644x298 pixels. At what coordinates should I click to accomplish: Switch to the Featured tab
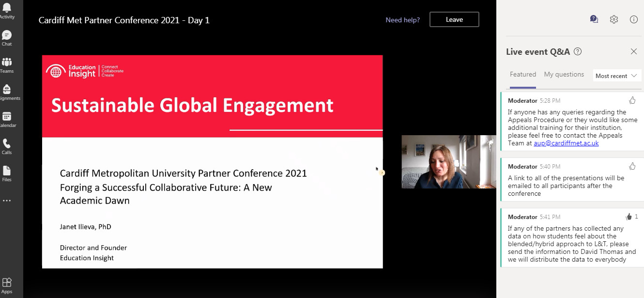523,75
